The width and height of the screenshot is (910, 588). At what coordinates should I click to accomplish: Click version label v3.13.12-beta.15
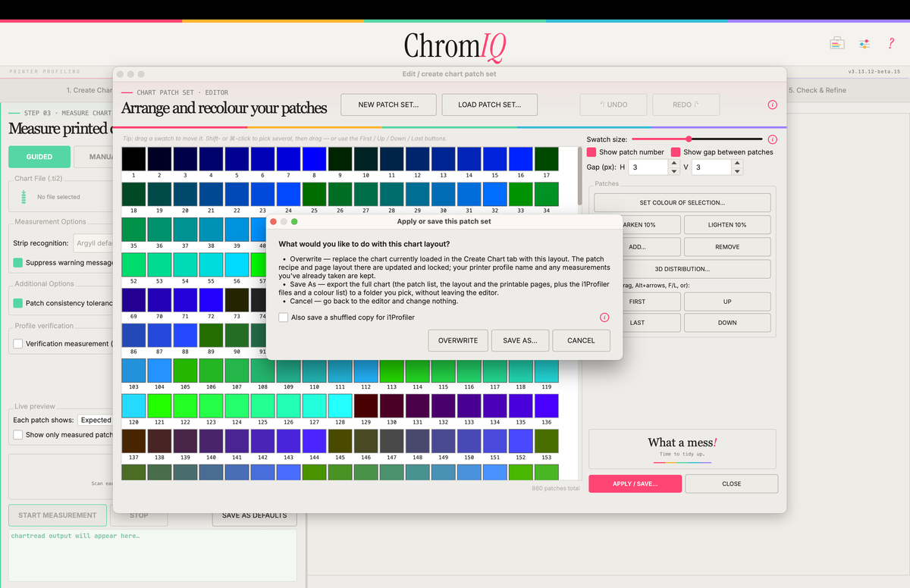coord(874,71)
